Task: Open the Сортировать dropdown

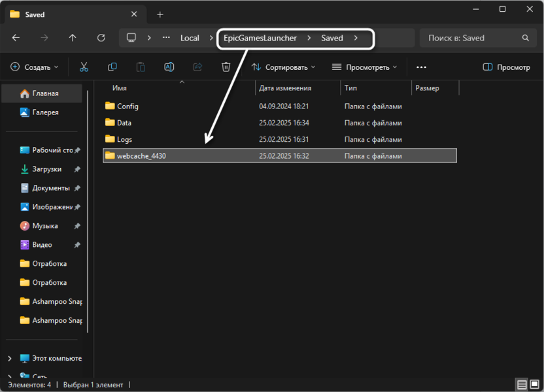Action: [283, 67]
